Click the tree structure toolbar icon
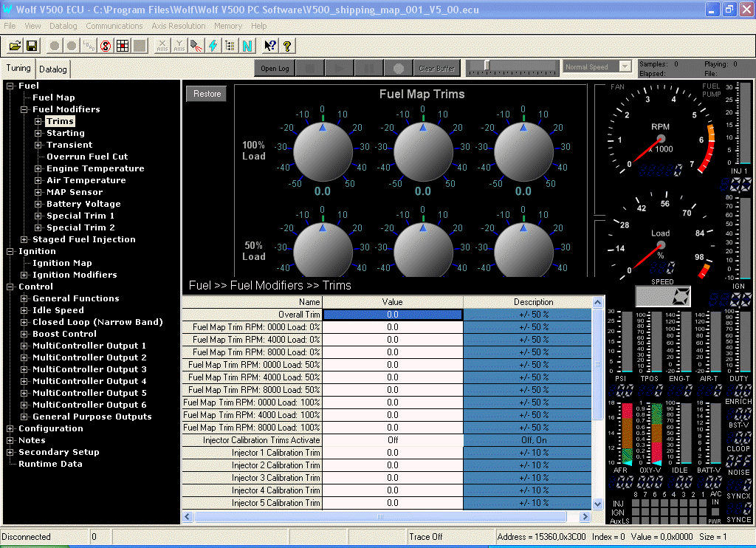The image size is (756, 548). click(230, 46)
